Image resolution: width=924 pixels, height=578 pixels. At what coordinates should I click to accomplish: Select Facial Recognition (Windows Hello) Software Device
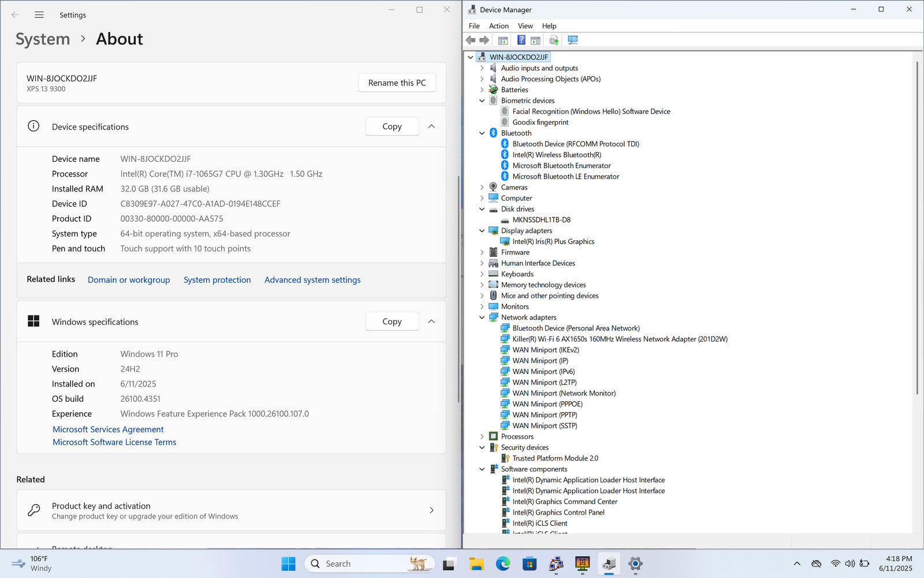pyautogui.click(x=591, y=112)
